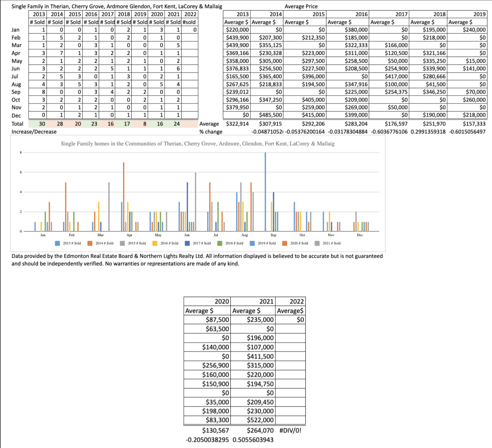The width and height of the screenshot is (492, 448).
Task: Select the $15,000 cell for May 2019
Action: pyautogui.click(x=467, y=61)
